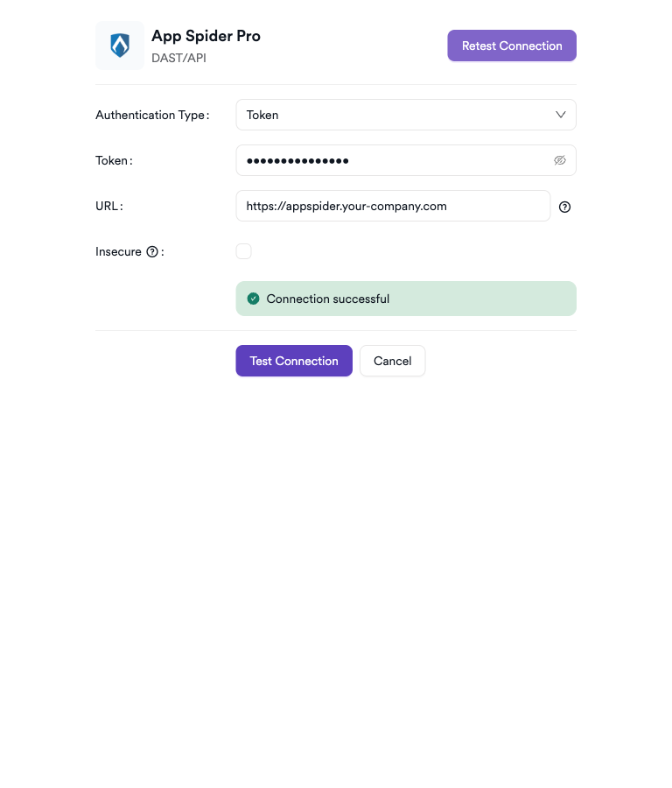Show the hidden token with eye icon
The image size is (672, 788).
(560, 160)
